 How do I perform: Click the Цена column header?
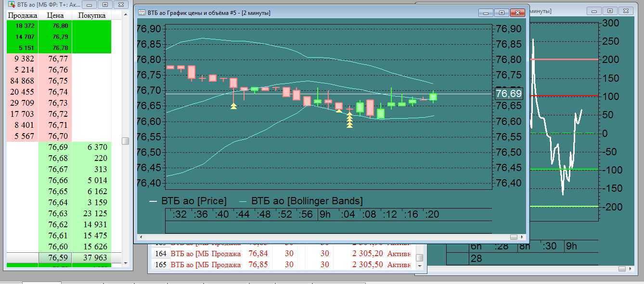point(55,16)
